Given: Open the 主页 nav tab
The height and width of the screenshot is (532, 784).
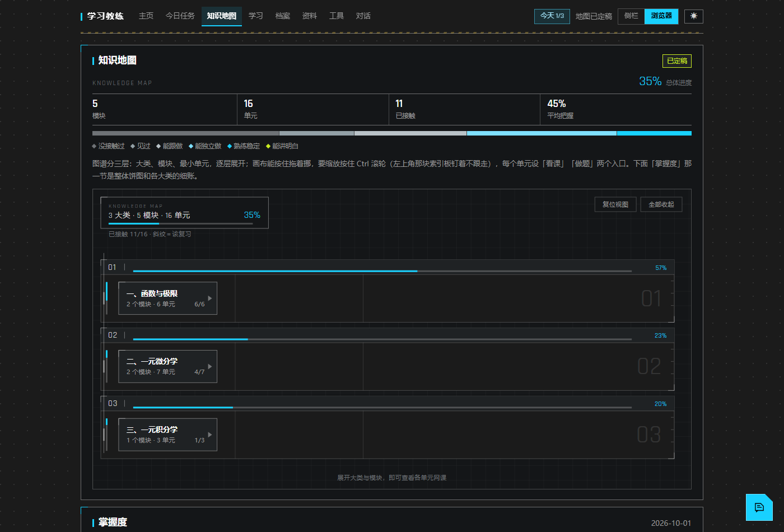Looking at the screenshot, I should click(x=146, y=16).
